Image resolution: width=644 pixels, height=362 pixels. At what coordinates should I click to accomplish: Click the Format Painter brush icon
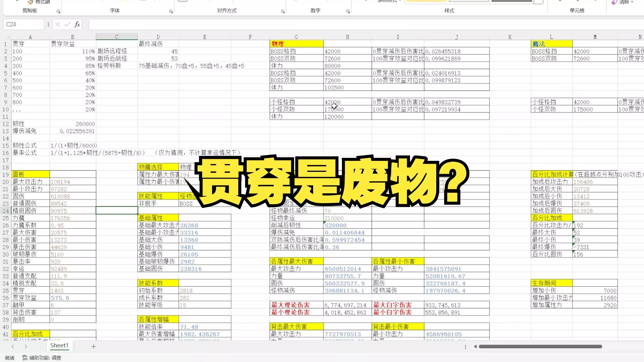coord(30,2)
